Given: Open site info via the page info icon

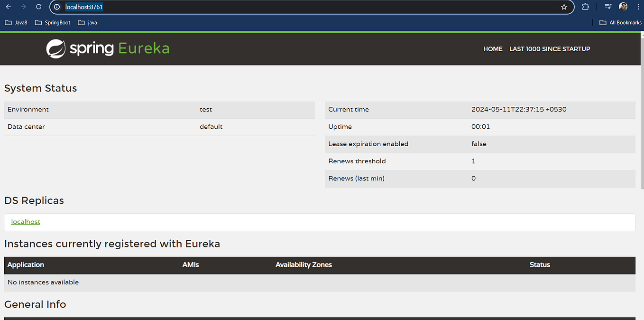Looking at the screenshot, I should click(x=56, y=7).
